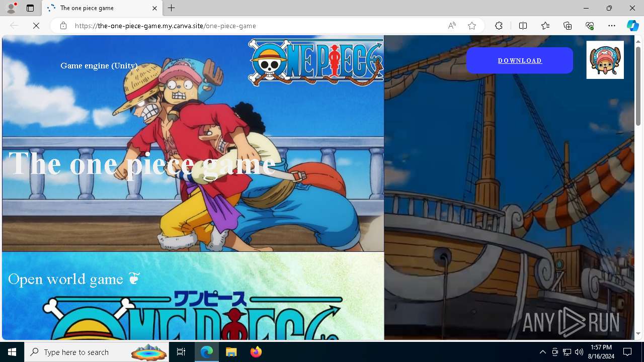Open Settings and more ellipsis menu
The height and width of the screenshot is (362, 644).
(x=612, y=26)
